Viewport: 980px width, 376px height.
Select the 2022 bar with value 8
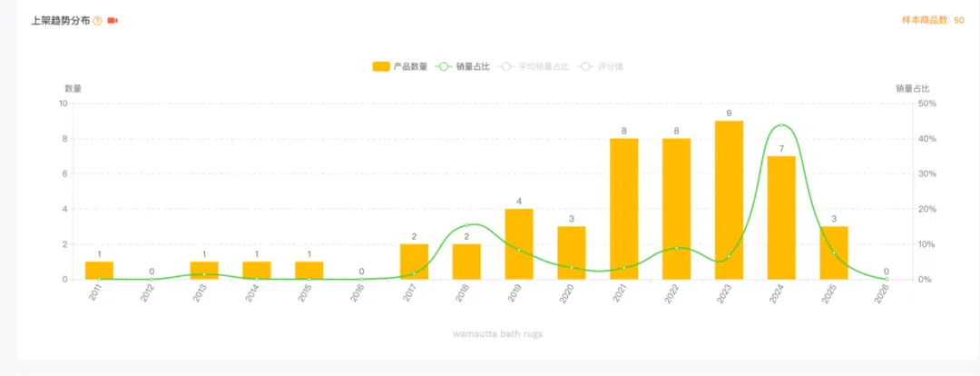click(x=677, y=209)
